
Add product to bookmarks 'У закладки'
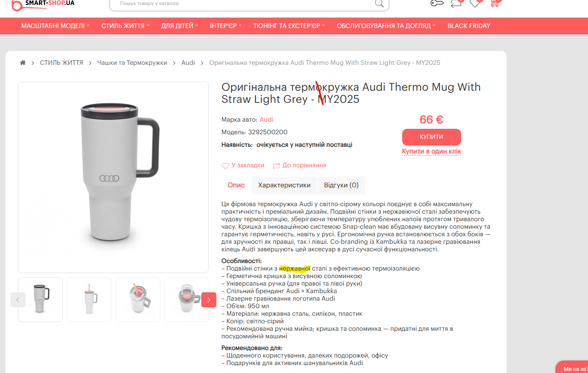click(x=243, y=165)
